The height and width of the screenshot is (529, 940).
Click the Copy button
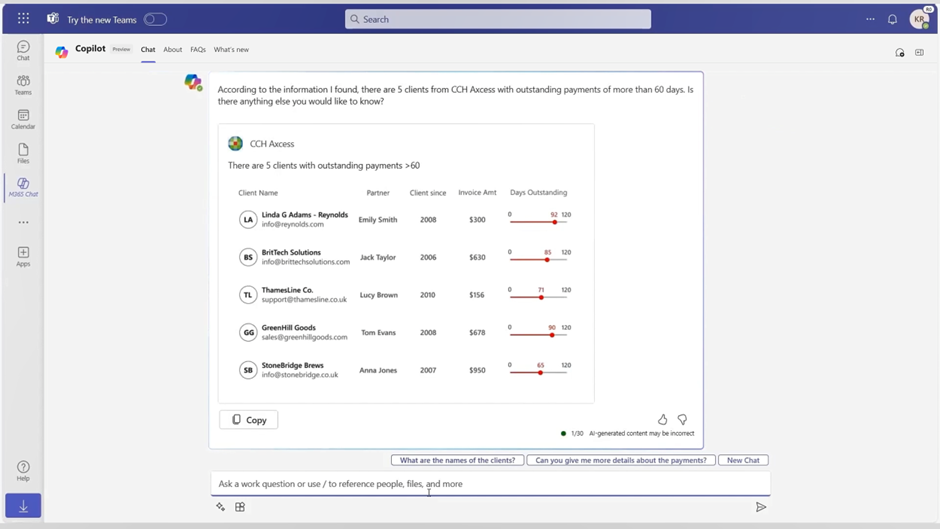[x=248, y=420]
